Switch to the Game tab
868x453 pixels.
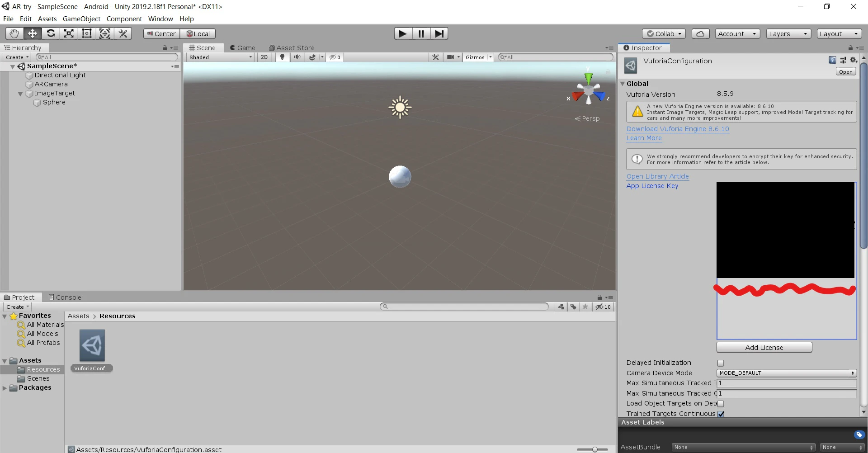243,48
